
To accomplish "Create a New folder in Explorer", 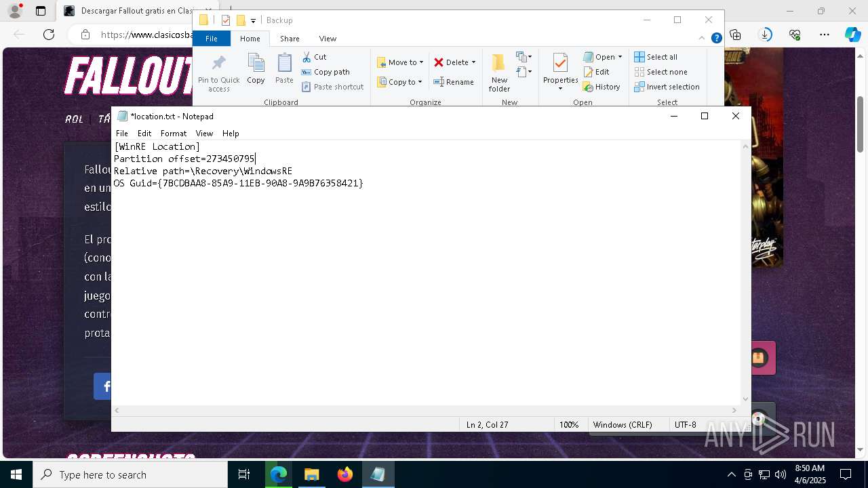I will [499, 73].
